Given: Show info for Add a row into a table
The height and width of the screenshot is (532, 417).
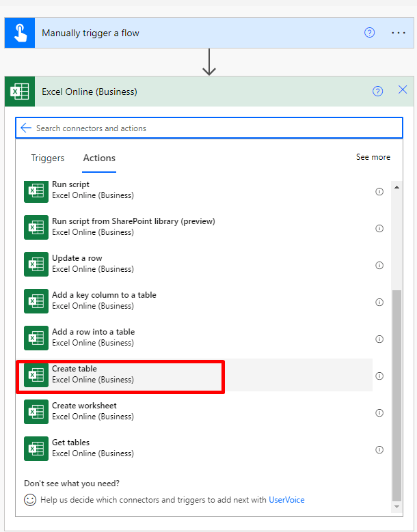Looking at the screenshot, I should (x=379, y=339).
